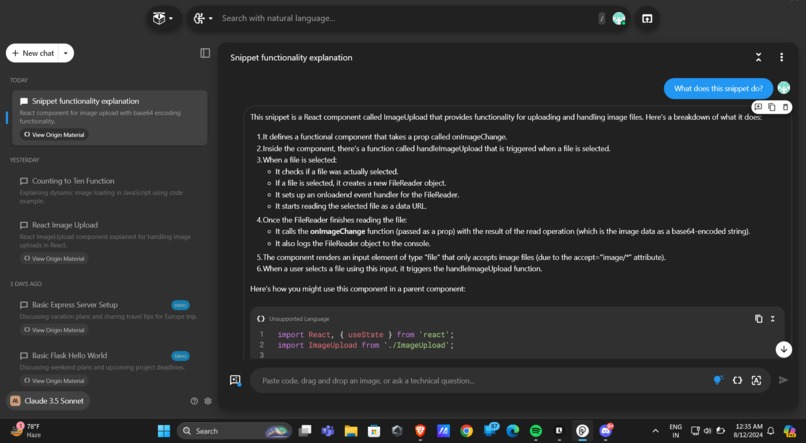
Task: Click the natural language search field
Action: 408,19
